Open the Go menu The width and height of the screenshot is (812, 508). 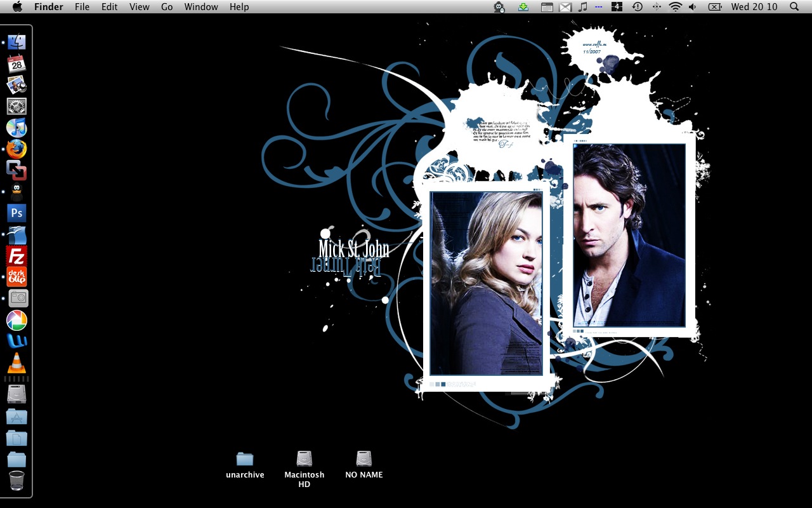(167, 7)
